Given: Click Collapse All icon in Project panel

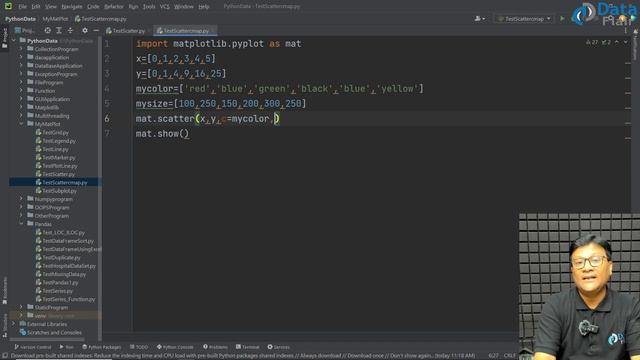Looking at the screenshot, I should (x=70, y=31).
